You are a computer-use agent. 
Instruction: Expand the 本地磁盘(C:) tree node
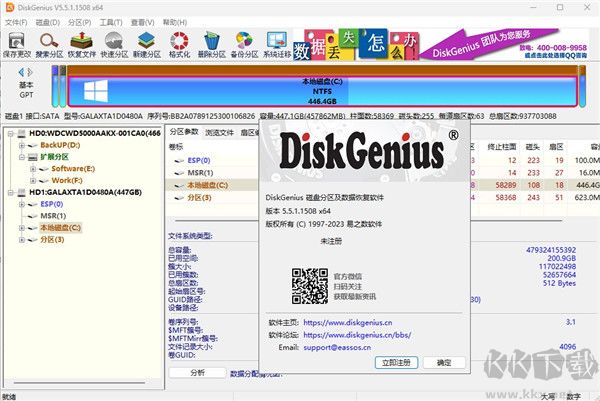(22, 228)
